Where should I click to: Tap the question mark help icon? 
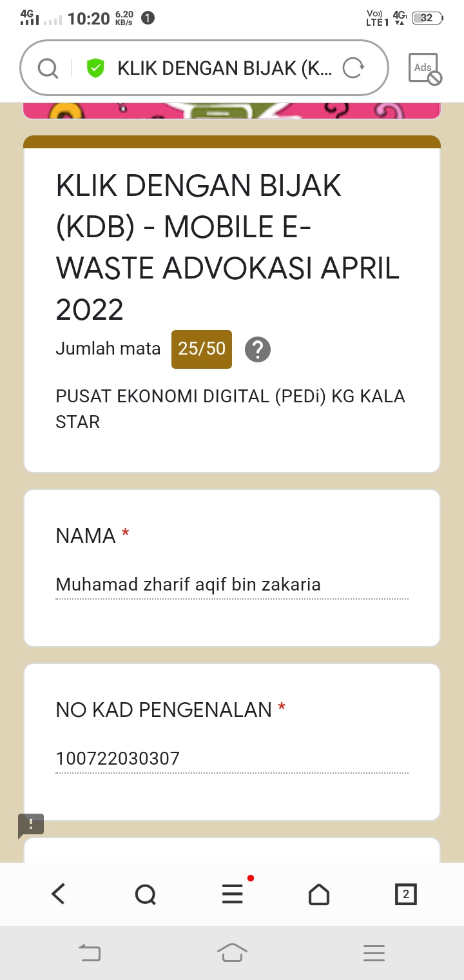[258, 349]
